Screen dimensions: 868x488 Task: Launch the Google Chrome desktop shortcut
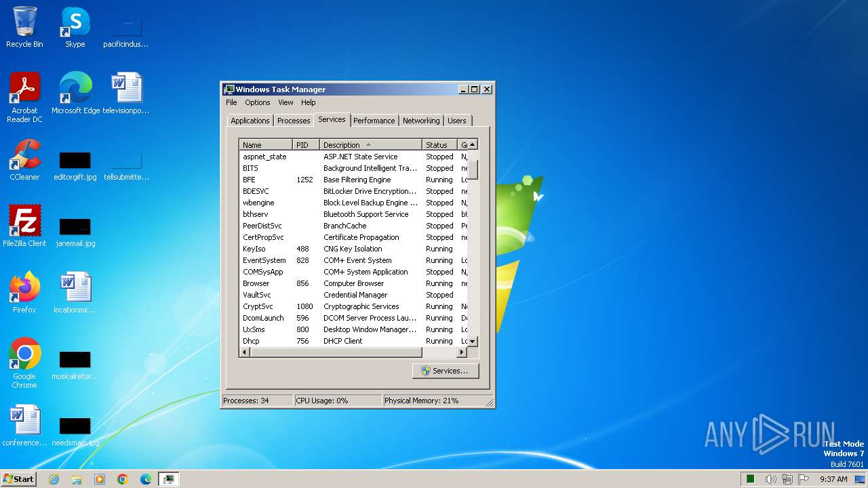click(24, 363)
